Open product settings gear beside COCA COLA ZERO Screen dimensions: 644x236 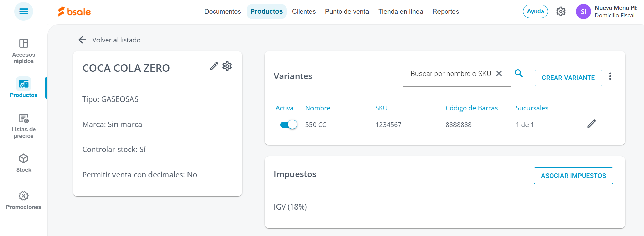pos(227,66)
